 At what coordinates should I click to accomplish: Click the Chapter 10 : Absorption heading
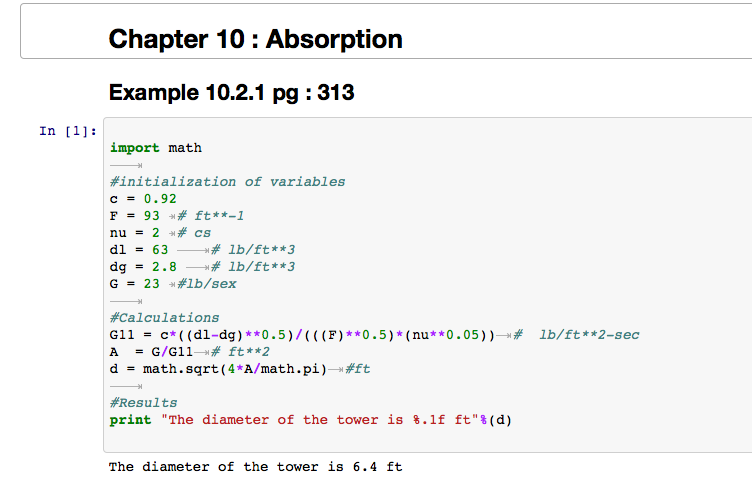point(256,39)
